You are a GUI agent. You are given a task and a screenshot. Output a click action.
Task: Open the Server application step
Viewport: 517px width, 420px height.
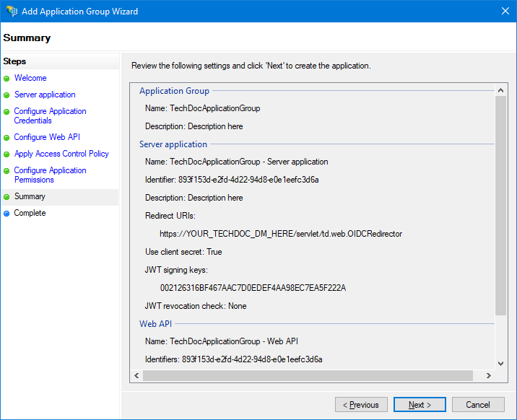tap(45, 95)
